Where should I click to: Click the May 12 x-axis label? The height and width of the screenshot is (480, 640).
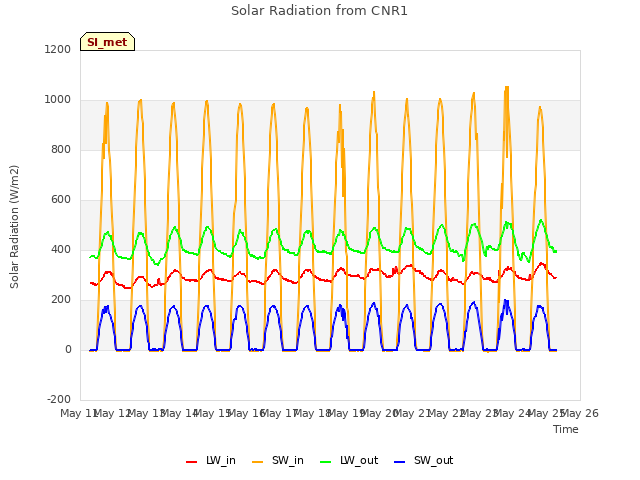click(x=112, y=413)
